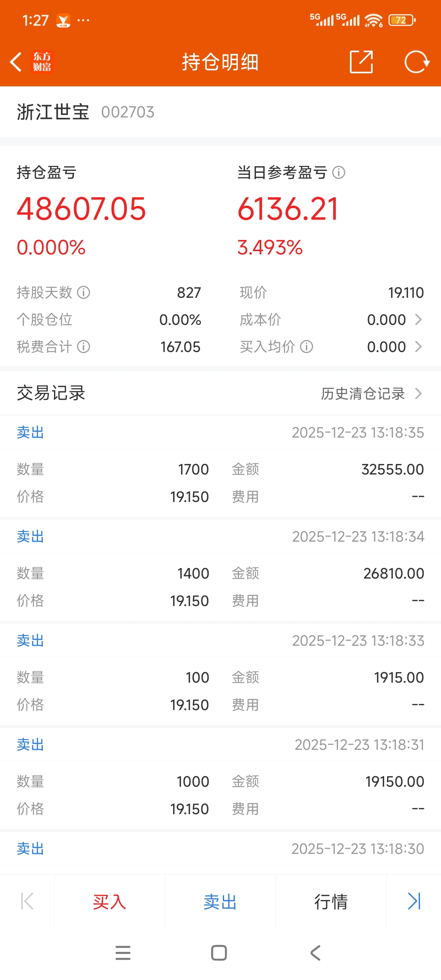Image resolution: width=441 pixels, height=980 pixels.
Task: Tap the 买入 bottom tab
Action: (110, 902)
